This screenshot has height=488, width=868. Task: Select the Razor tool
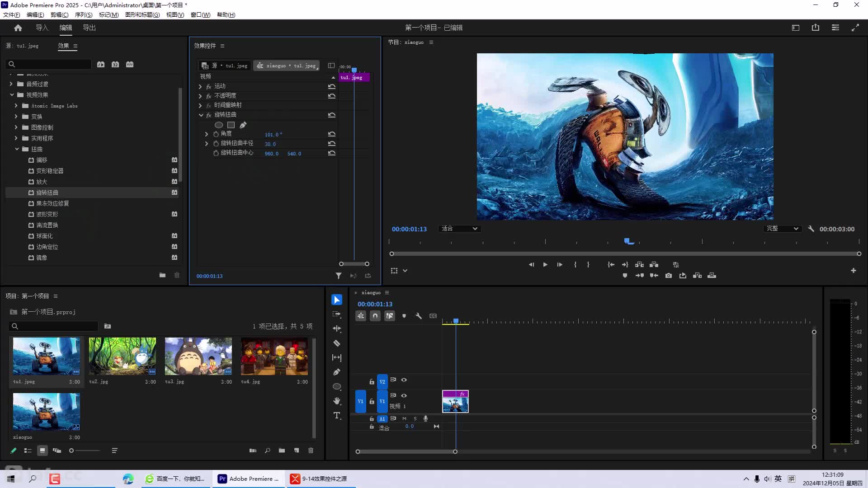point(337,343)
